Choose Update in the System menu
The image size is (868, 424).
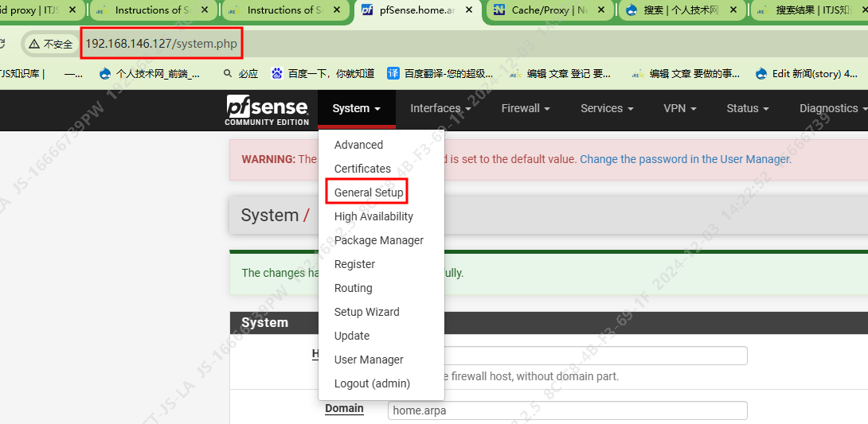tap(352, 336)
